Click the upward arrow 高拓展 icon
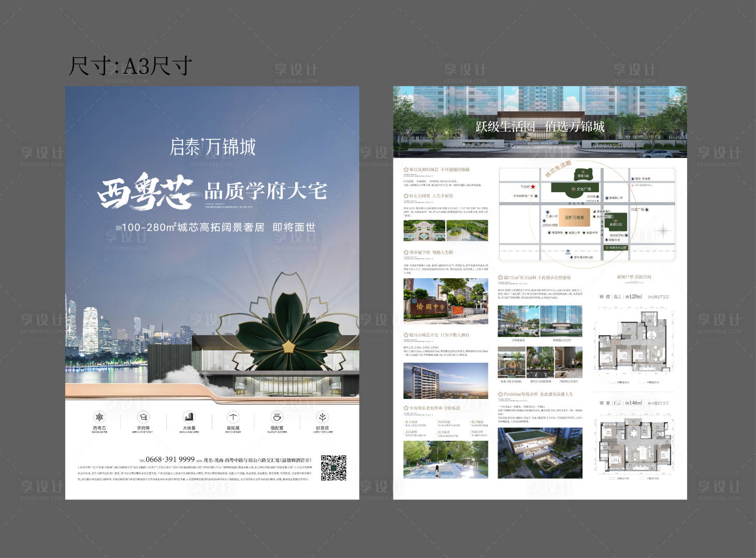The width and height of the screenshot is (756, 558). (233, 417)
